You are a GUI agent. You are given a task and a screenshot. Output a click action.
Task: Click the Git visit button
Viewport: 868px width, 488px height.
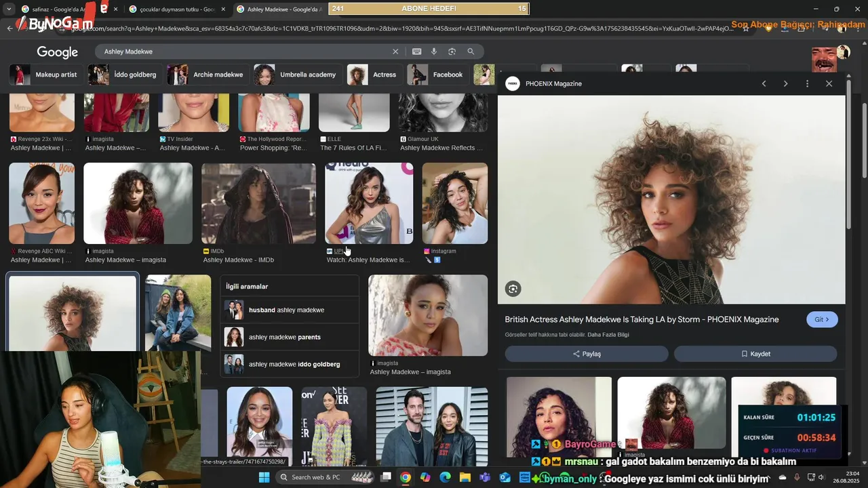click(x=822, y=319)
